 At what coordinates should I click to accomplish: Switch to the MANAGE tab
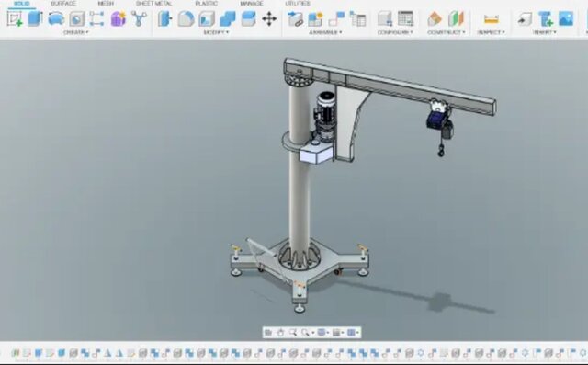coord(252,4)
